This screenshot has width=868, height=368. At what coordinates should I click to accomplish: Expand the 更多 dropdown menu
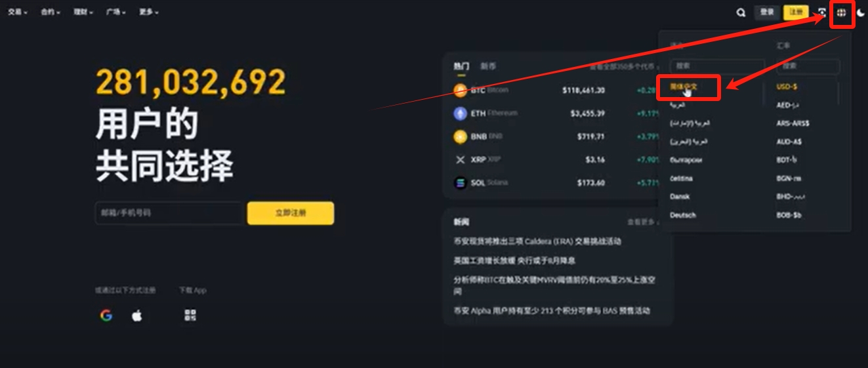click(x=149, y=12)
